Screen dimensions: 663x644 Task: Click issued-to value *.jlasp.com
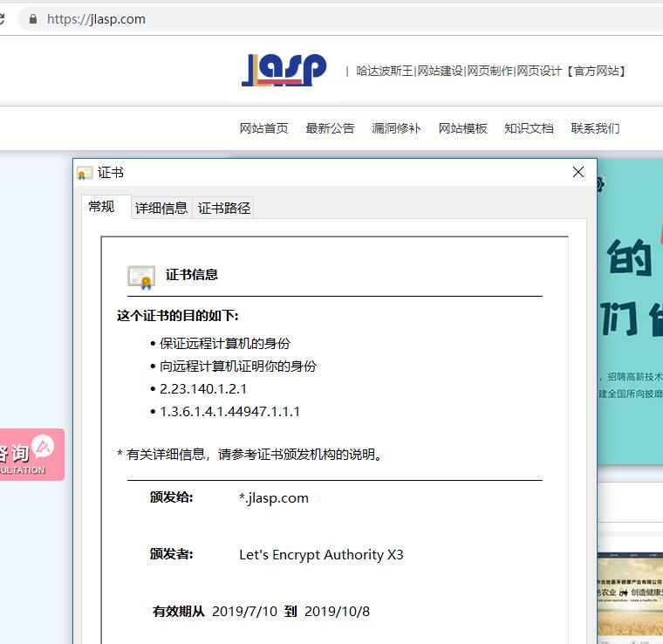click(274, 497)
